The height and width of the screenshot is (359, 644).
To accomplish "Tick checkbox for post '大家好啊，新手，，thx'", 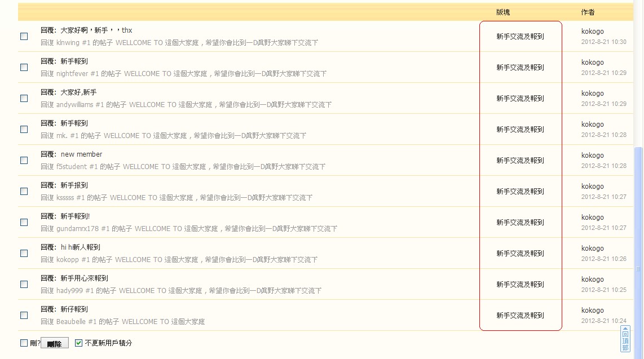I will [24, 36].
